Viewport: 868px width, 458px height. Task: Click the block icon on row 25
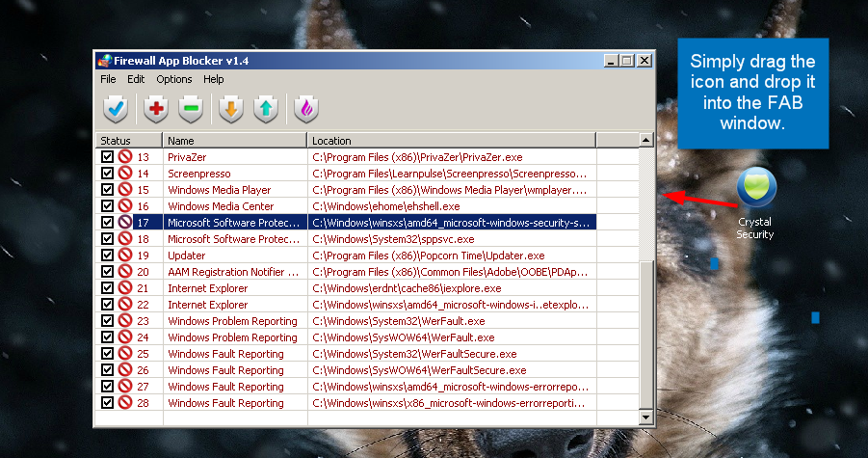pyautogui.click(x=125, y=353)
